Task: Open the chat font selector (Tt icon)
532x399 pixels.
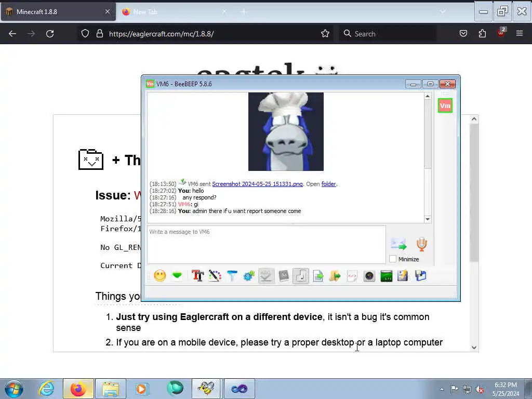Action: point(197,275)
